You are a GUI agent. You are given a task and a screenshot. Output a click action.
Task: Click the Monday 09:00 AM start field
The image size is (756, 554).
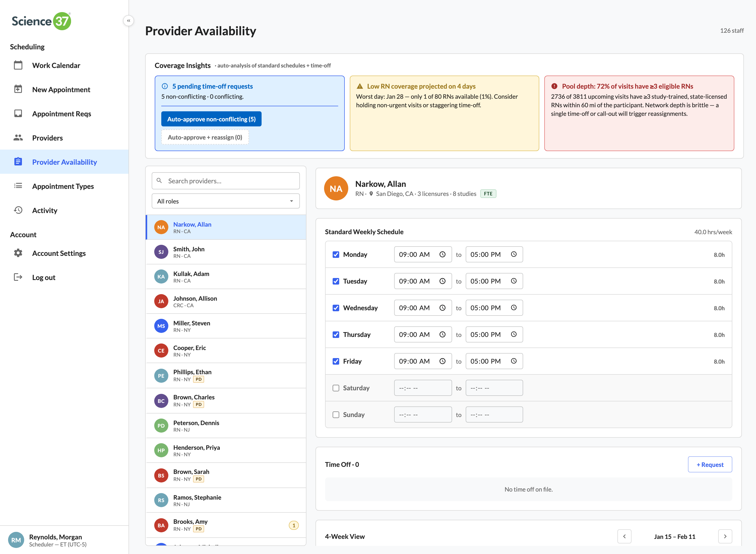(x=423, y=254)
